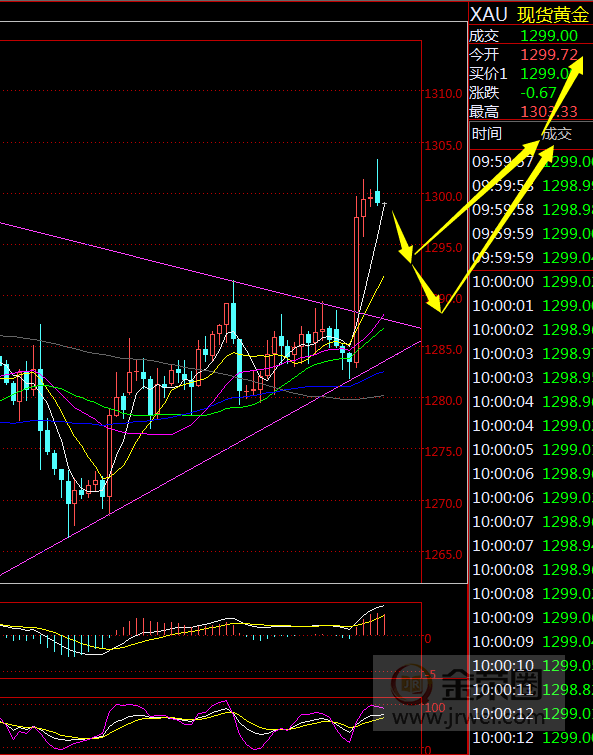Click the tick row at 10:00:02
Viewport: 593px width, 755px height.
click(532, 330)
